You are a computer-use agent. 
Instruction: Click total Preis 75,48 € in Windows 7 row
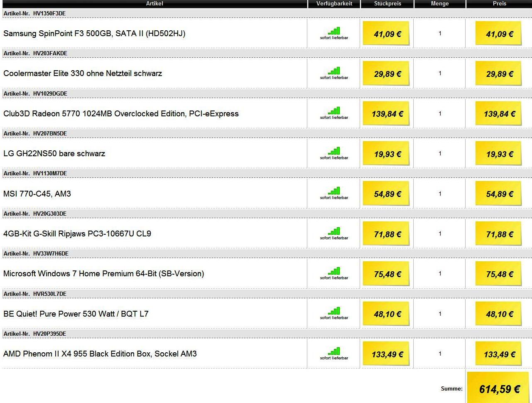point(498,274)
